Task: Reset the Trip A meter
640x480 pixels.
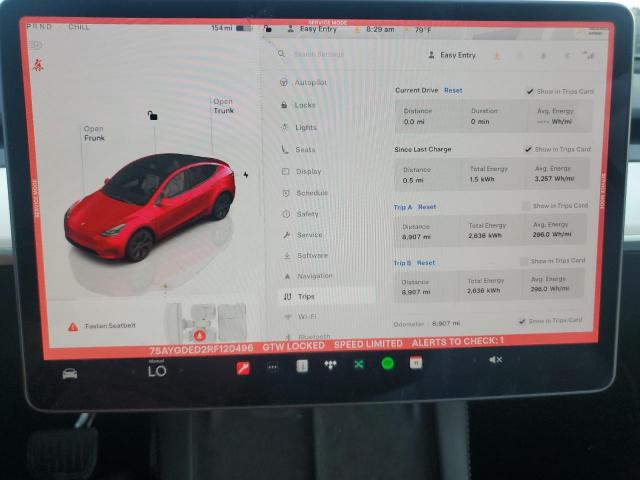Action: pos(427,207)
